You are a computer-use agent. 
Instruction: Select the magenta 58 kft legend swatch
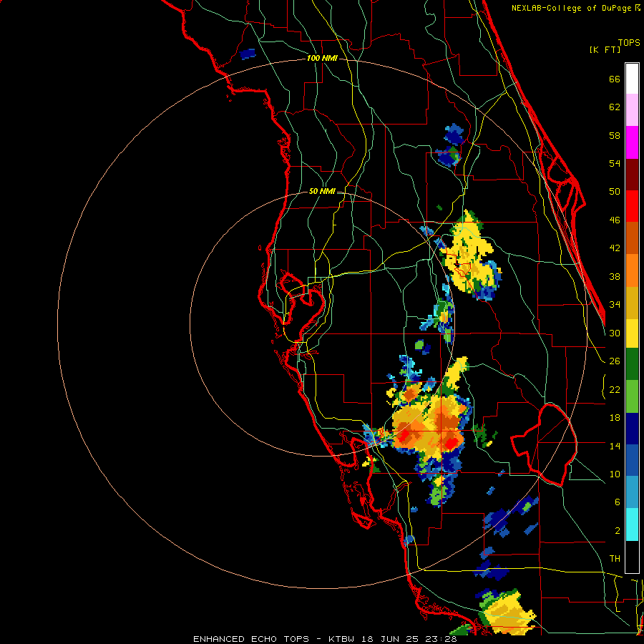click(632, 142)
